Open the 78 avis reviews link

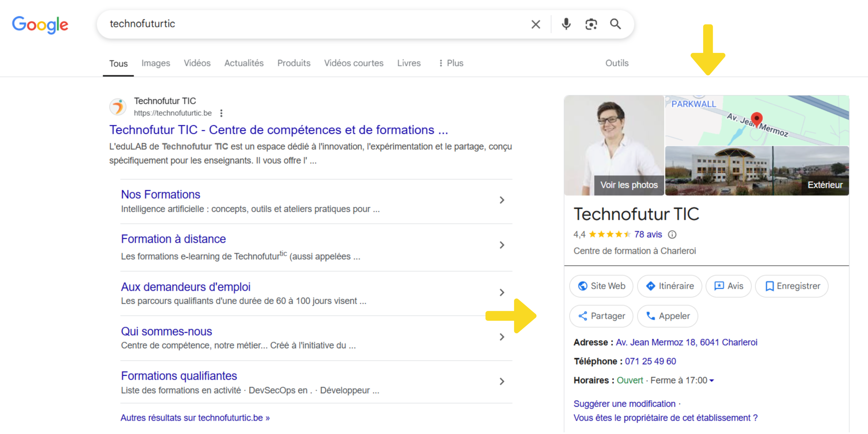[x=648, y=234]
